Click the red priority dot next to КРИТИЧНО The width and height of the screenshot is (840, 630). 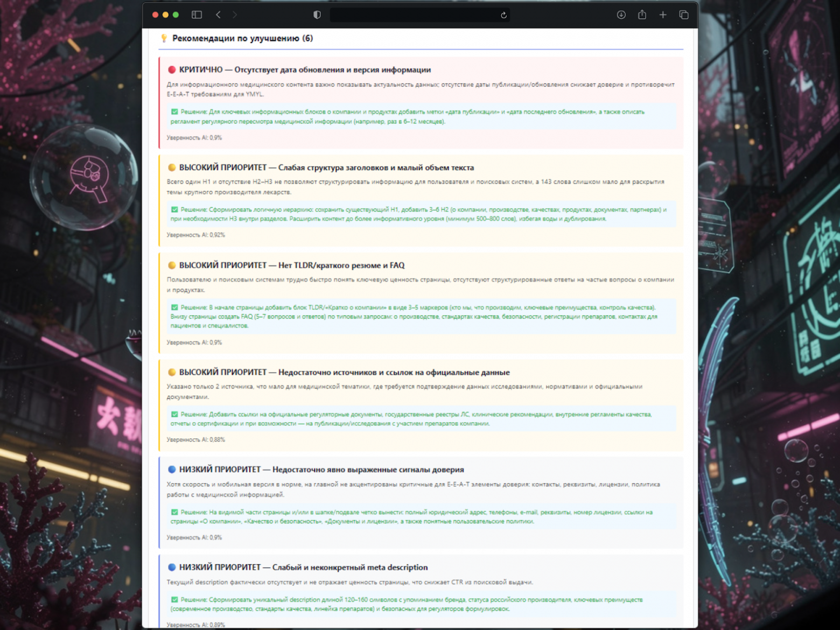[x=171, y=69]
